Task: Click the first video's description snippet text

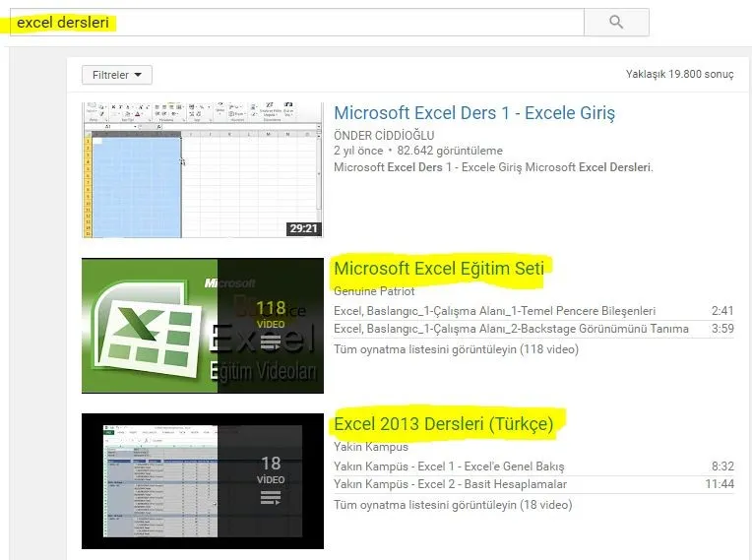Action: pyautogui.click(x=493, y=167)
